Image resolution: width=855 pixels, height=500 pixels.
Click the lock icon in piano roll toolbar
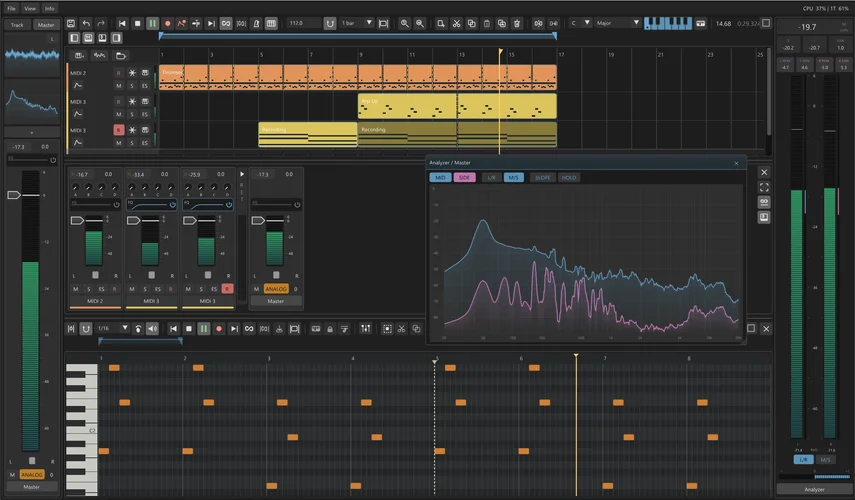[x=330, y=329]
